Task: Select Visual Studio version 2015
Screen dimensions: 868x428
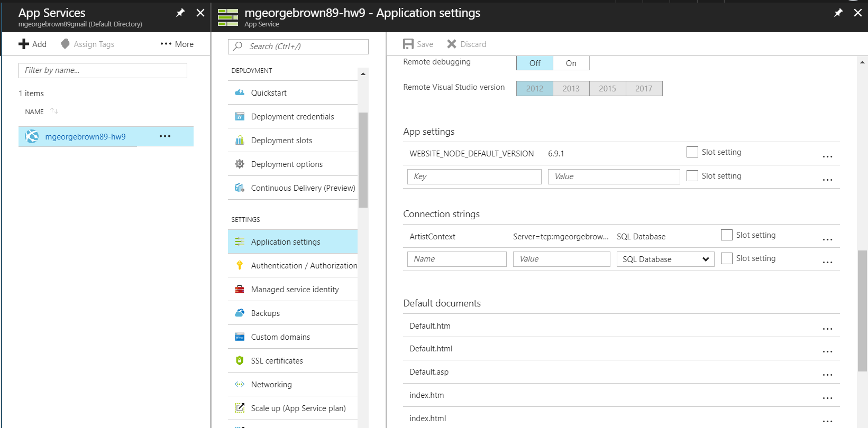Action: [607, 88]
